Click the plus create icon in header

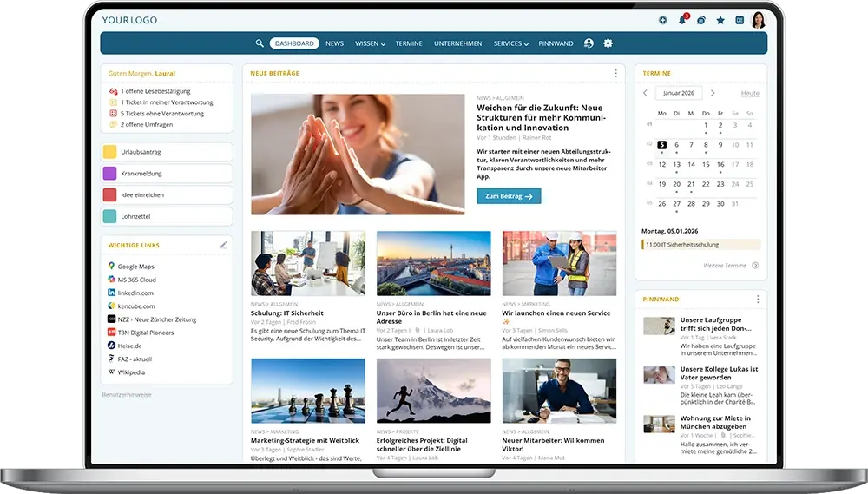pos(662,20)
